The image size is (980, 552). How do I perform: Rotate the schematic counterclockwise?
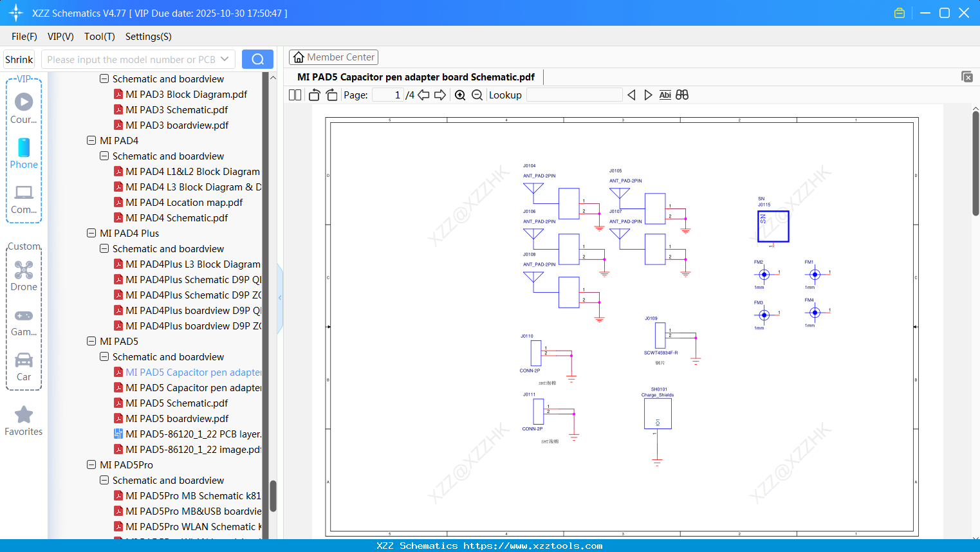click(x=313, y=95)
